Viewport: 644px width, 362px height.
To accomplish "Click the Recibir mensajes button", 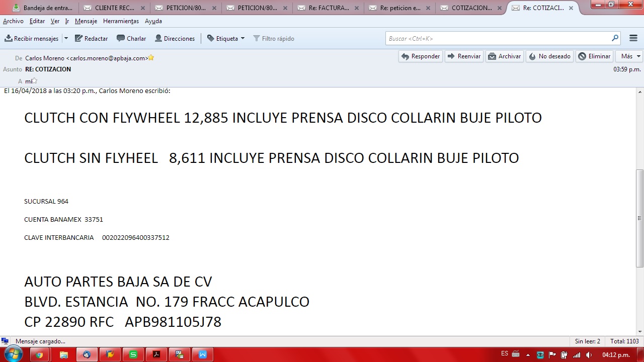I will point(32,39).
